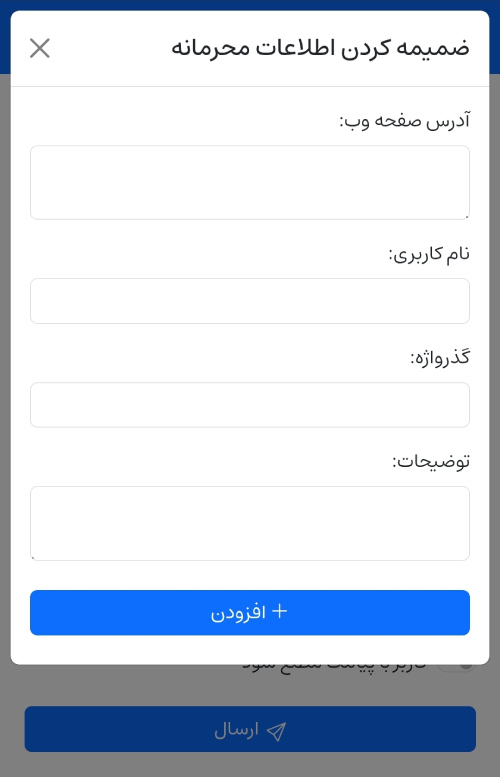Click the dialog title ضمیمه کردن اطلاعات محرمانه
Image resolution: width=500 pixels, height=777 pixels.
pyautogui.click(x=320, y=49)
